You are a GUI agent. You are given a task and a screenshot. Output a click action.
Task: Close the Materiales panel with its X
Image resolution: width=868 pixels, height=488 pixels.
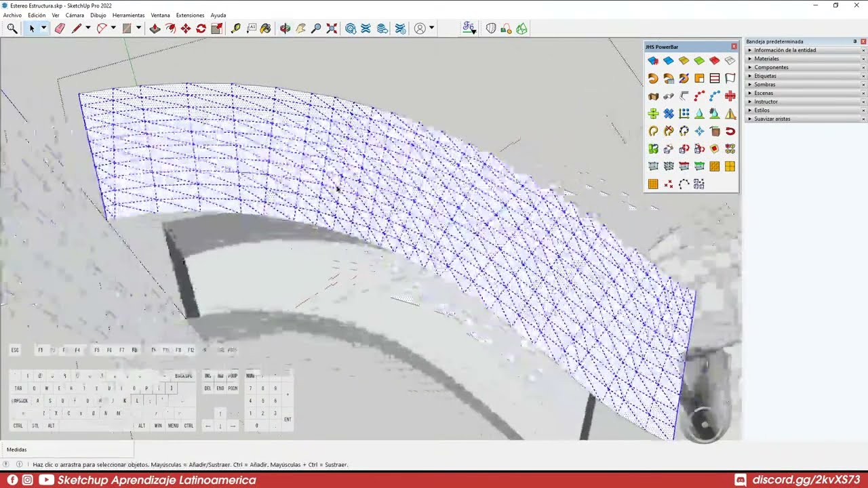863,59
